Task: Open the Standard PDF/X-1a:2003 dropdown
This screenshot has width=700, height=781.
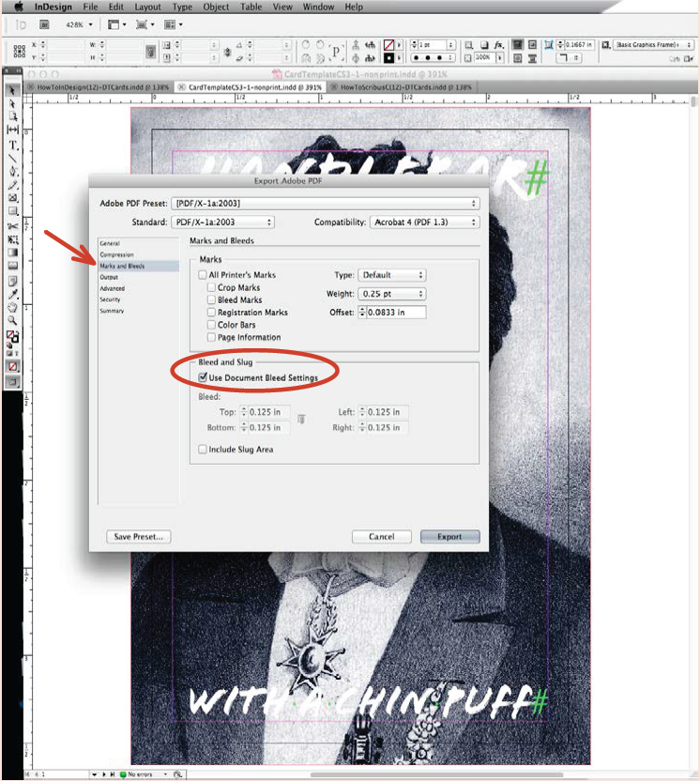Action: pyautogui.click(x=222, y=222)
